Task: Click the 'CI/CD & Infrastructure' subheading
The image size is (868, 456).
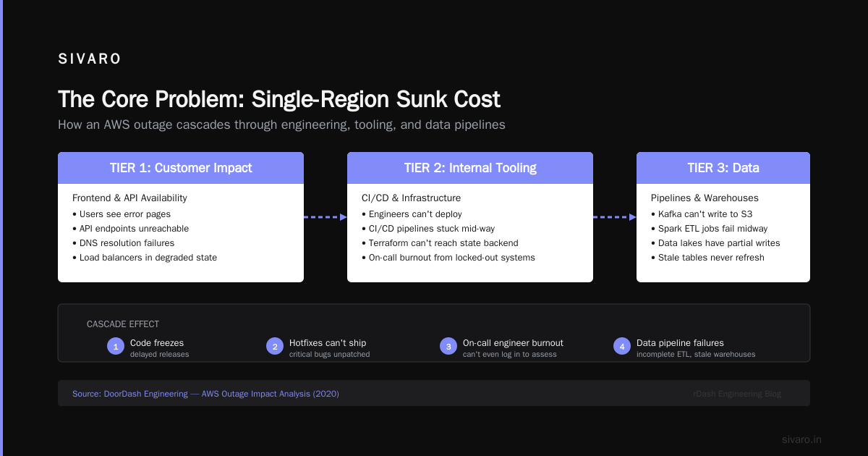Action: pos(411,198)
